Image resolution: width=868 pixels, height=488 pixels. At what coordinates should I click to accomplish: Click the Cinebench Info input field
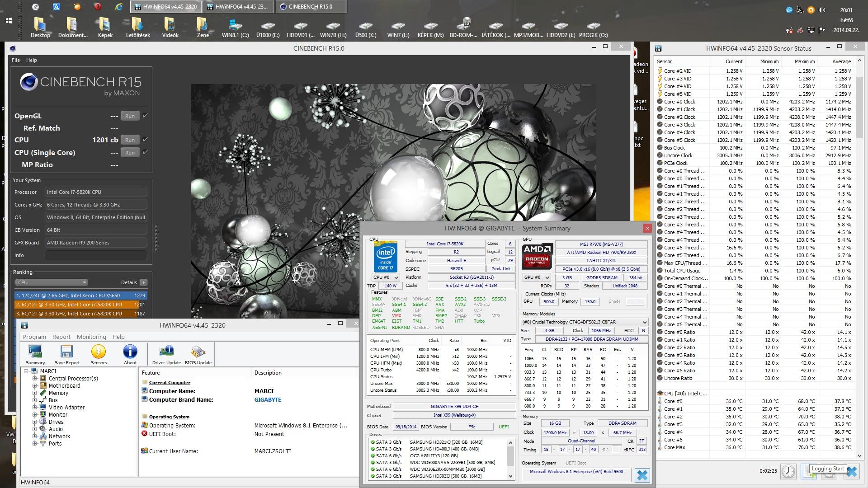coord(96,255)
